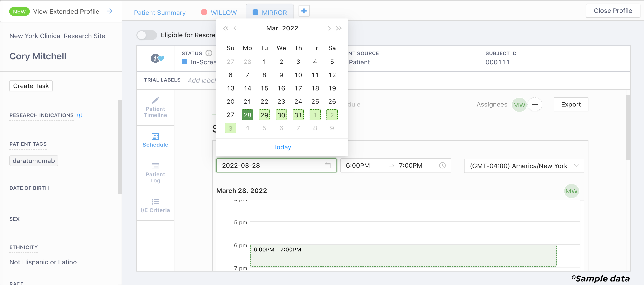This screenshot has height=285, width=644.
Task: Select March 30 in calendar
Action: click(x=281, y=115)
